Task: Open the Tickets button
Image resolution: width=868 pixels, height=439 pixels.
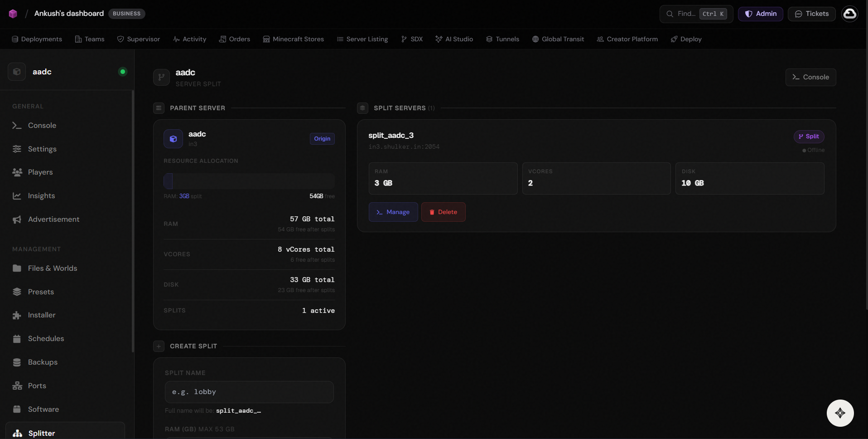Action: point(812,14)
